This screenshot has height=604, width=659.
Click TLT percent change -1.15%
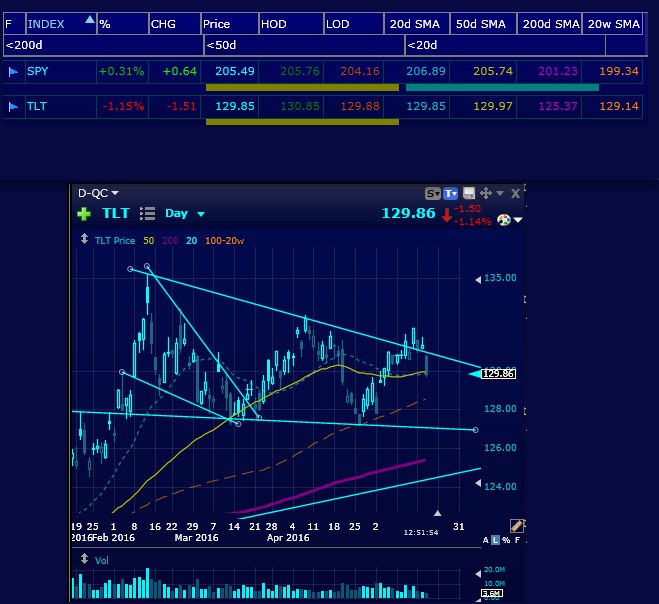click(123, 106)
